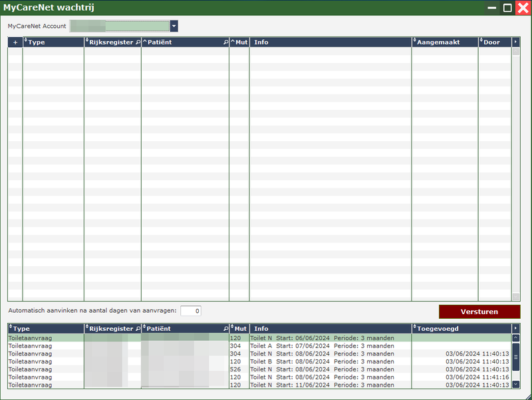Select row Toilet A Start: 07/06/2024
This screenshot has height=400, width=532.
pos(259,345)
